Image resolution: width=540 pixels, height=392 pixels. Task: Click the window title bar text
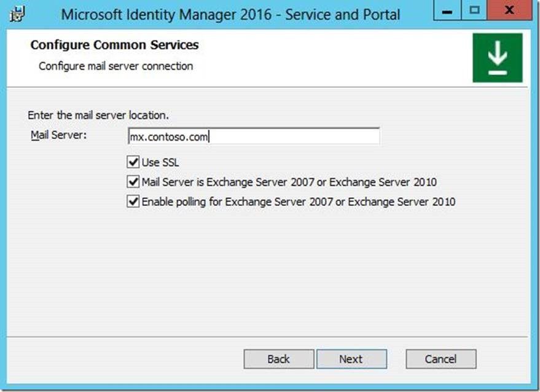[x=230, y=15]
